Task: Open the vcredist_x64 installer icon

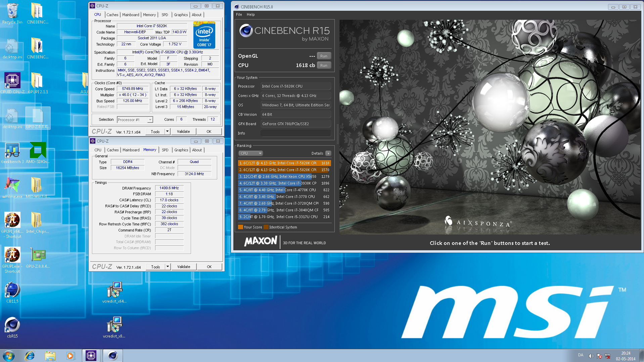Action: tap(114, 292)
